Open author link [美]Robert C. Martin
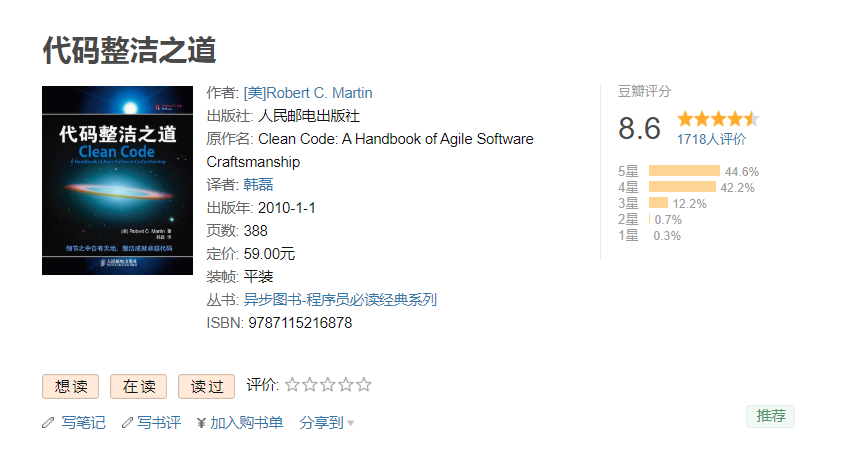The image size is (850, 473). coord(308,93)
